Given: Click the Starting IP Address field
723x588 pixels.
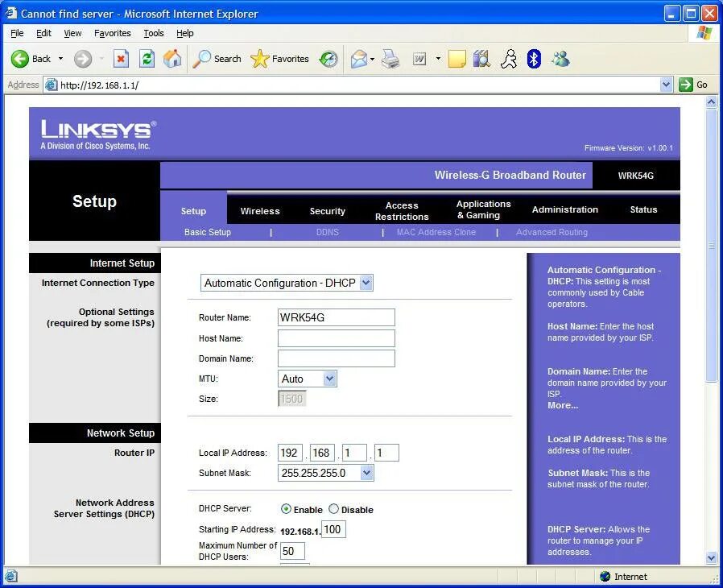Looking at the screenshot, I should 333,529.
